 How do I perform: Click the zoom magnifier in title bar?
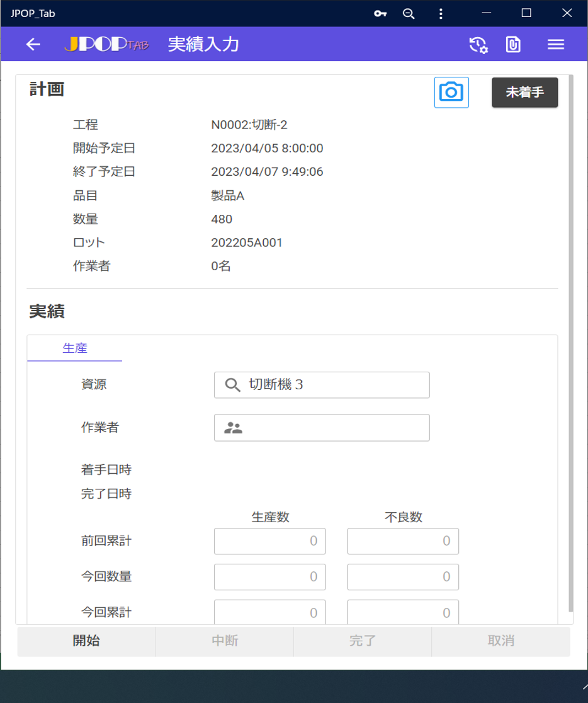point(409,13)
